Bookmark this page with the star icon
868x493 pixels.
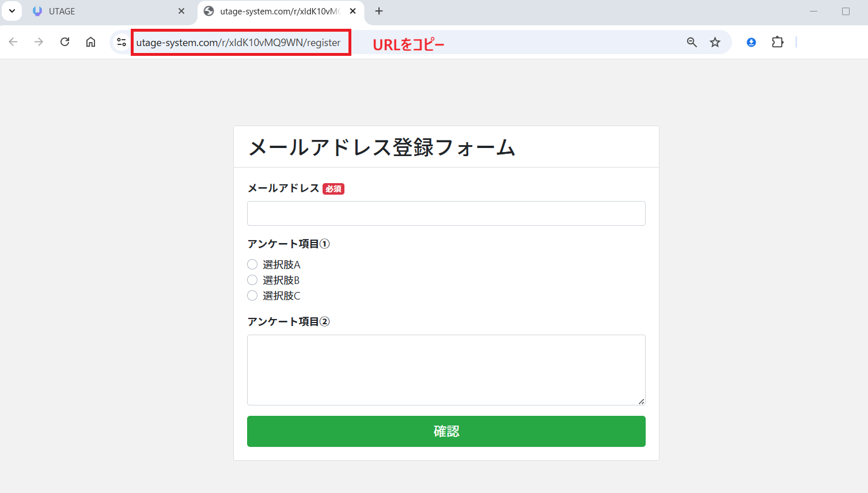[x=715, y=42]
